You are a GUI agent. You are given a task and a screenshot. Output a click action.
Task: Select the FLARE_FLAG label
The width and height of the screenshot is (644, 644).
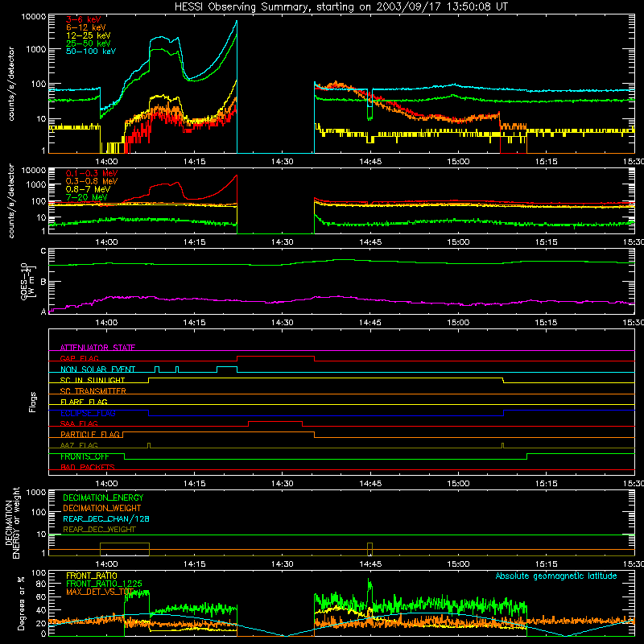point(84,402)
